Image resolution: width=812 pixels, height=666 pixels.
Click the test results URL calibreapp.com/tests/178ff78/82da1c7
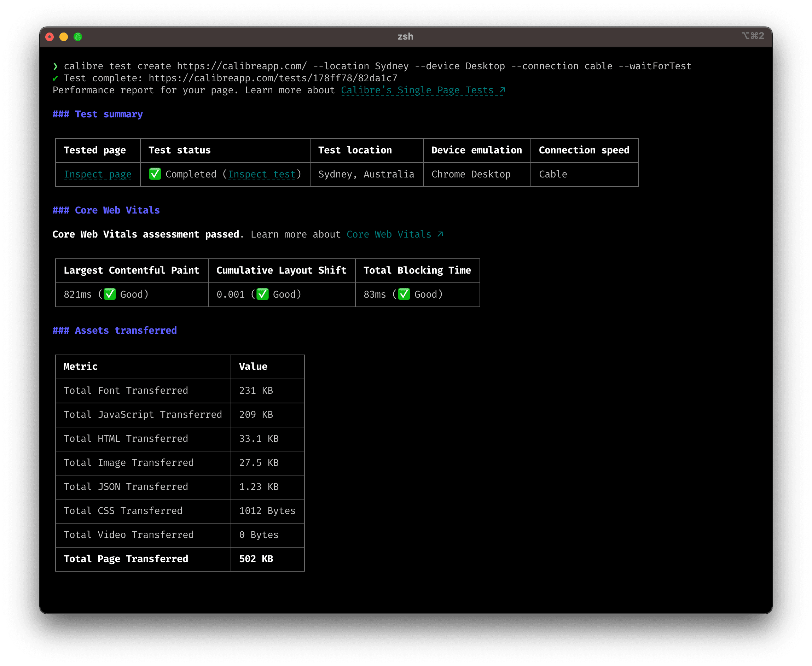(273, 78)
